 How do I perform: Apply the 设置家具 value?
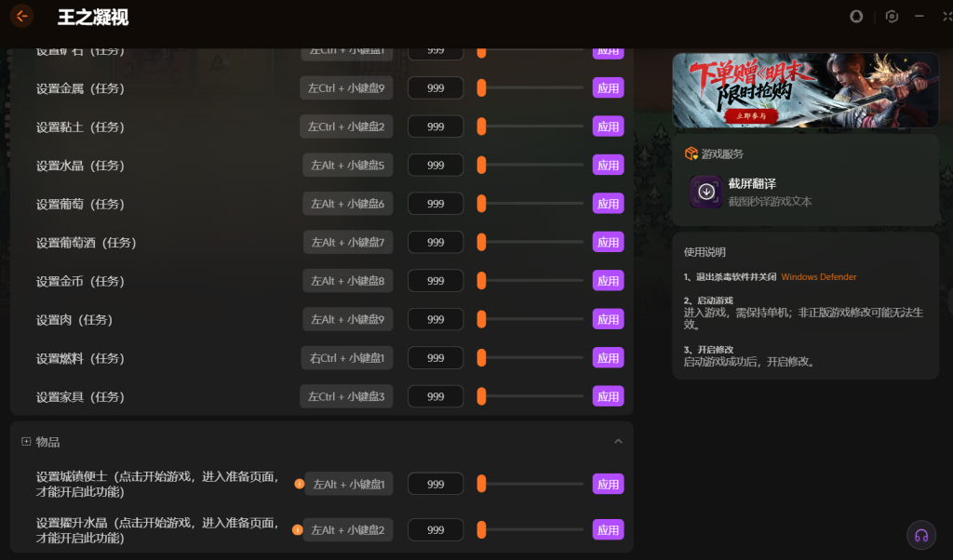609,396
